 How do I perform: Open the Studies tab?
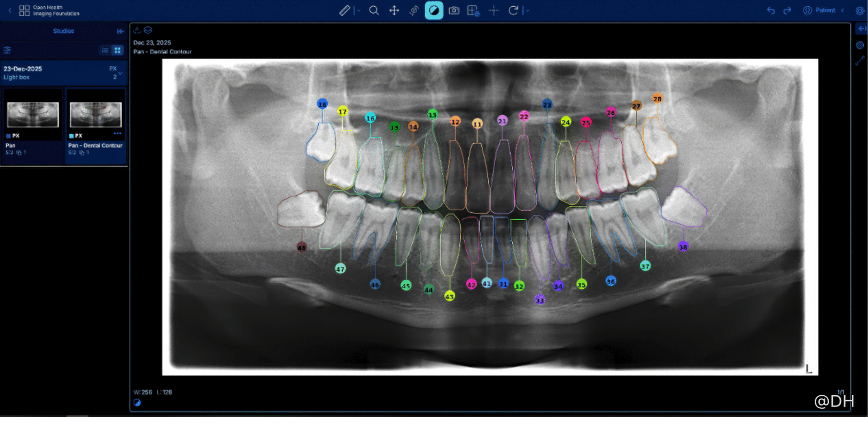tap(63, 31)
